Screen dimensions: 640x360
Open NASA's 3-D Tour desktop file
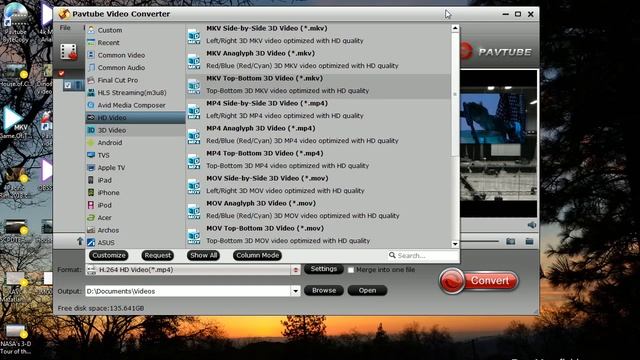16,340
